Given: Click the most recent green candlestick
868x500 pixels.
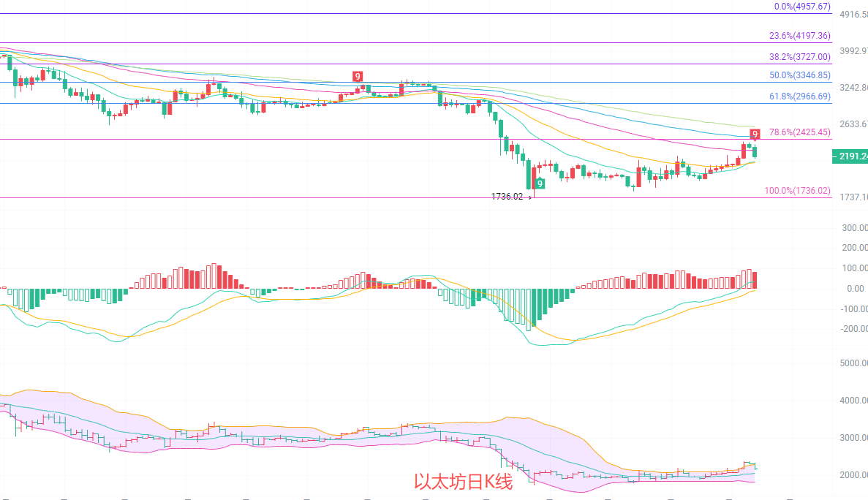Looking at the screenshot, I should point(755,151).
